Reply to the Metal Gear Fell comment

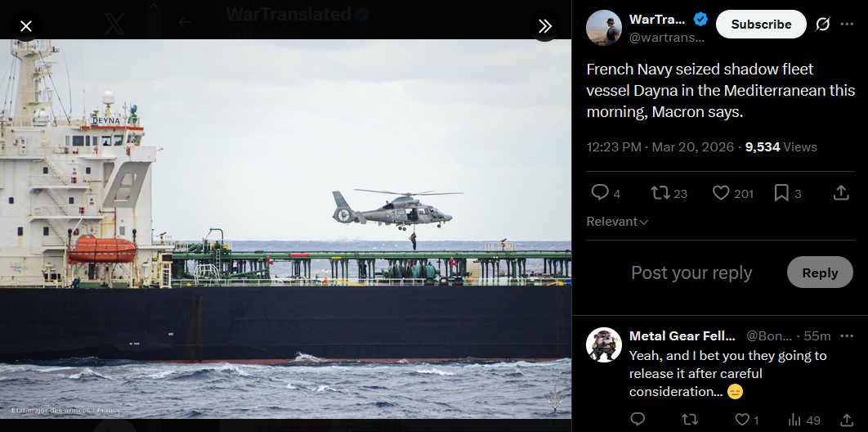click(638, 419)
